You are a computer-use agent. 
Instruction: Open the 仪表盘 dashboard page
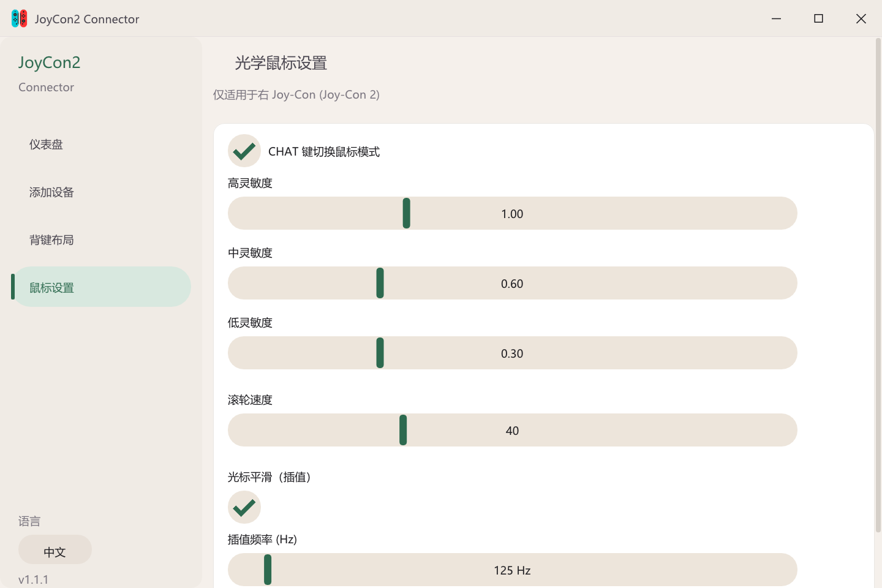102,145
